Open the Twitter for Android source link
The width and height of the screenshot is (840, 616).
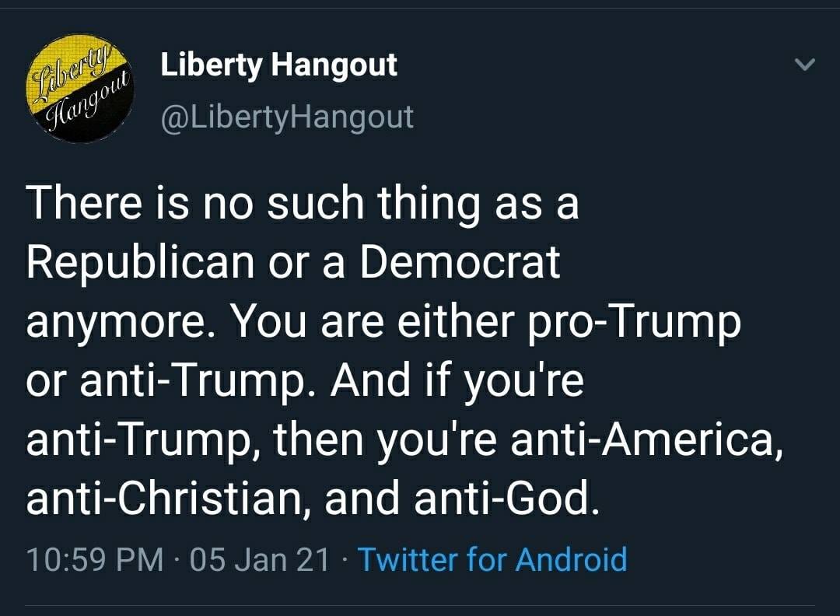pyautogui.click(x=492, y=559)
